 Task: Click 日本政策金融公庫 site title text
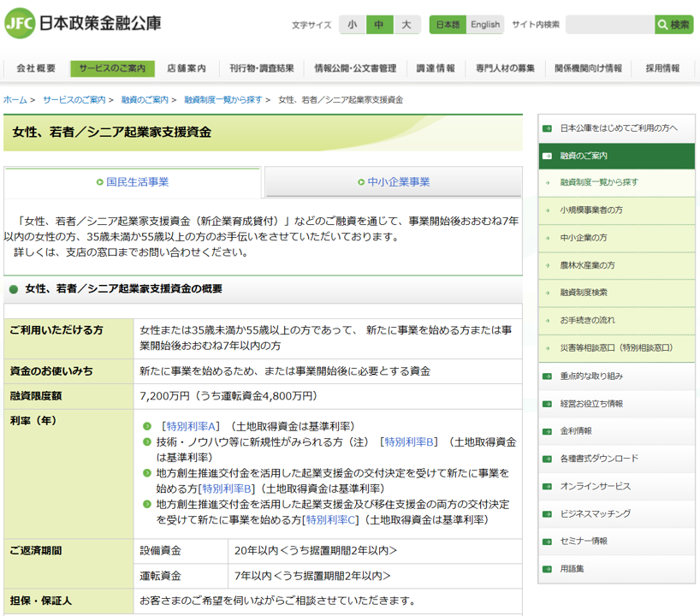(100, 23)
